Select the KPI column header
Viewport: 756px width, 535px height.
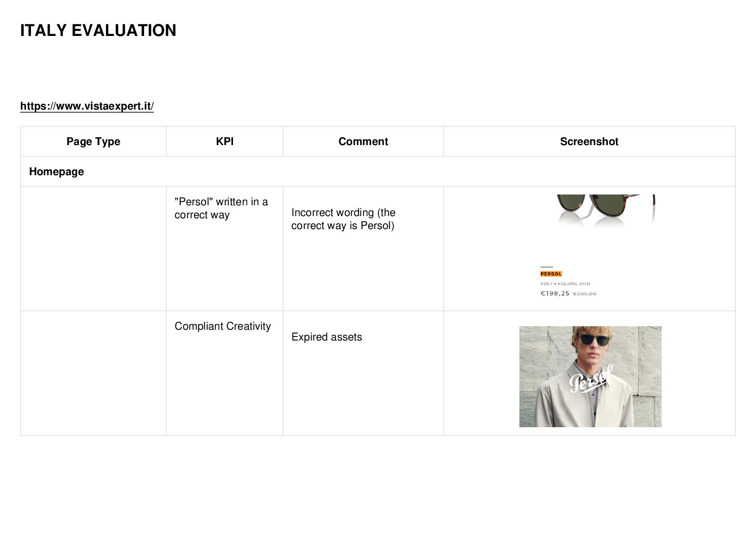coord(224,141)
